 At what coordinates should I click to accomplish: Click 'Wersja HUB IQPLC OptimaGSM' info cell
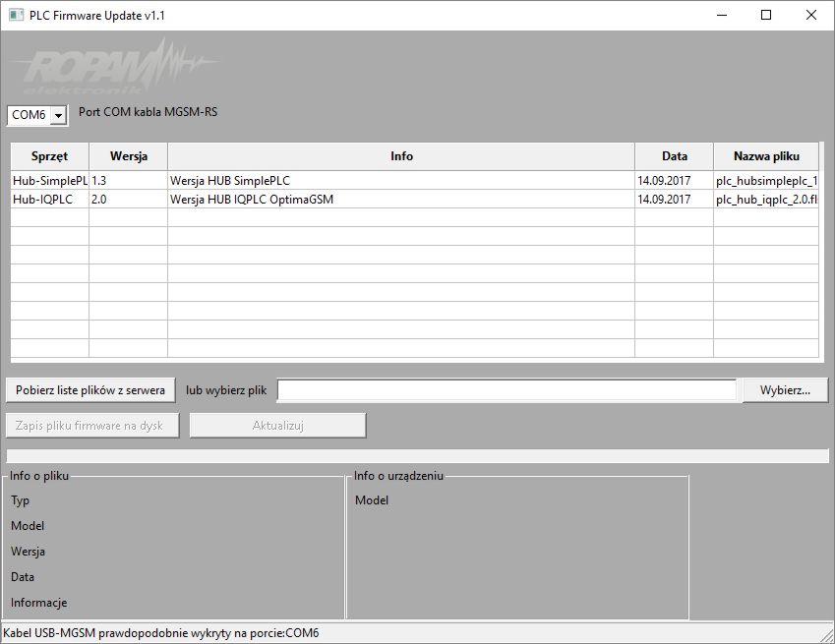coord(401,199)
